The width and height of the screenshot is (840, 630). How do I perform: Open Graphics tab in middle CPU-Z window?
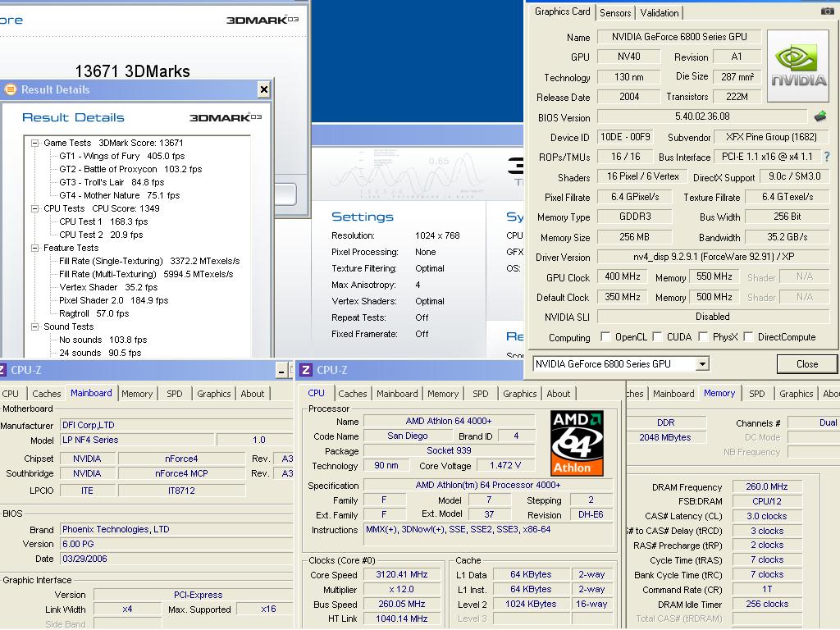[x=519, y=394]
